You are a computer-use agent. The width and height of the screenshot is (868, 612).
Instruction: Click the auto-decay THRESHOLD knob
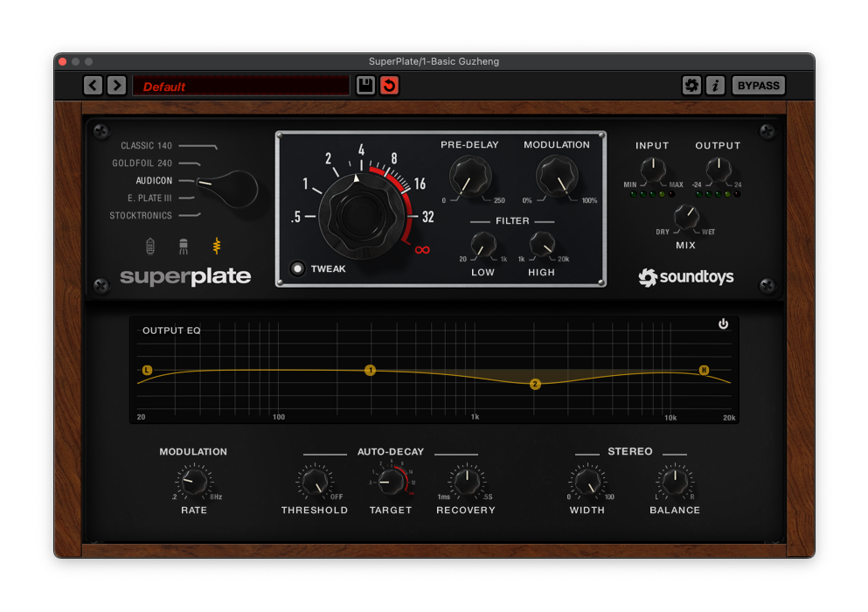point(315,482)
